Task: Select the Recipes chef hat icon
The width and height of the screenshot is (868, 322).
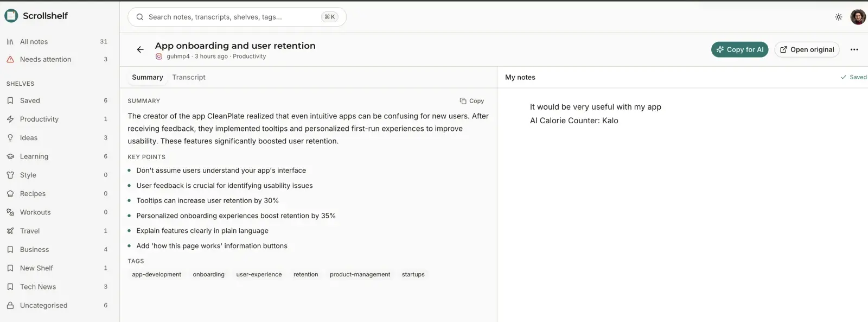Action: click(x=10, y=194)
